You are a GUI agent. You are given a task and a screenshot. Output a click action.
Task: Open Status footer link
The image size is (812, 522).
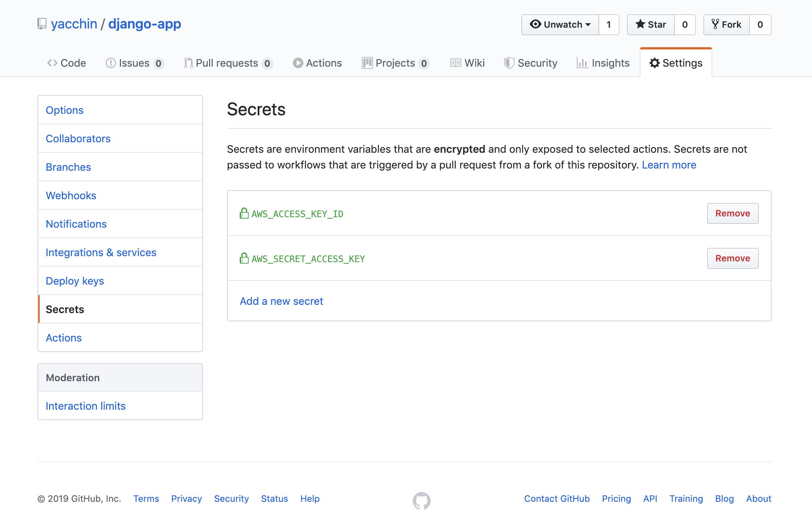(275, 499)
